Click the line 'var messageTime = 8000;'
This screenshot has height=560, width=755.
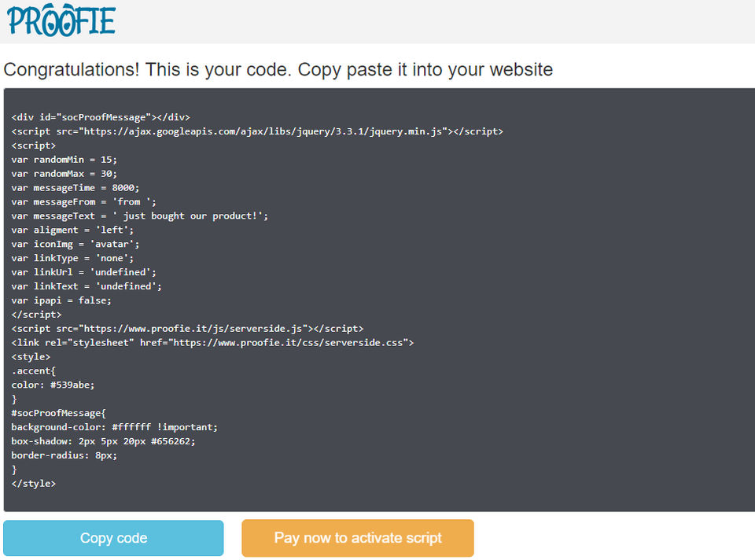click(75, 188)
